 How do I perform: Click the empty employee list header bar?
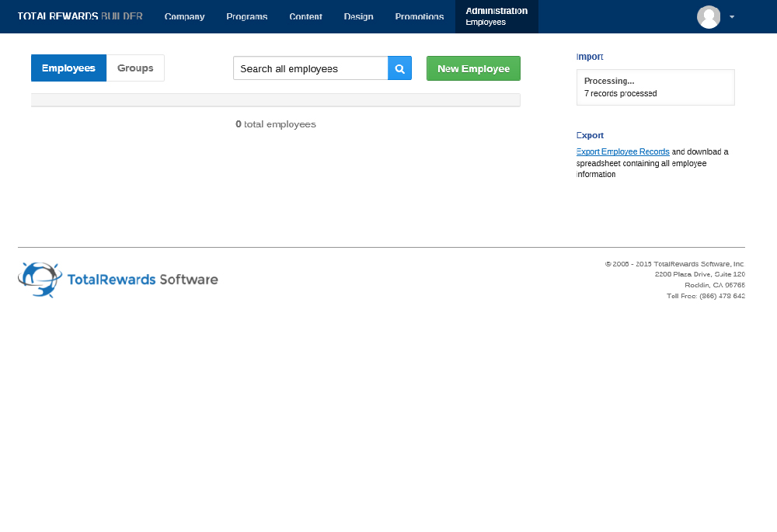275,100
